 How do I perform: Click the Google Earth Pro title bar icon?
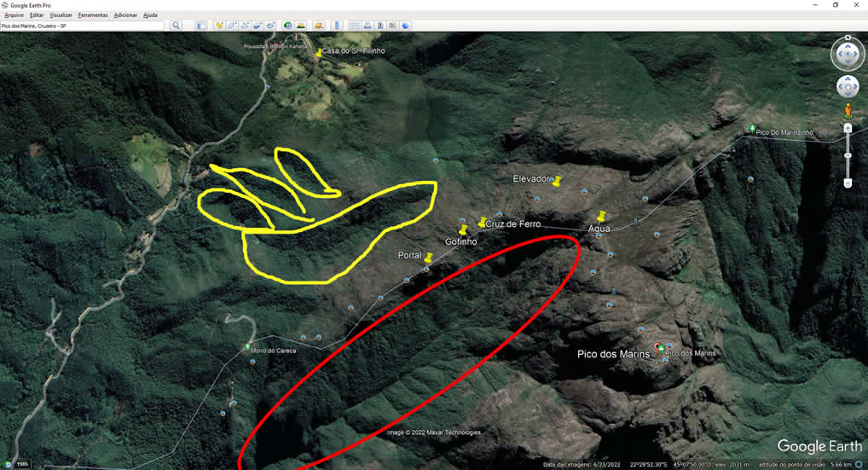(4, 5)
